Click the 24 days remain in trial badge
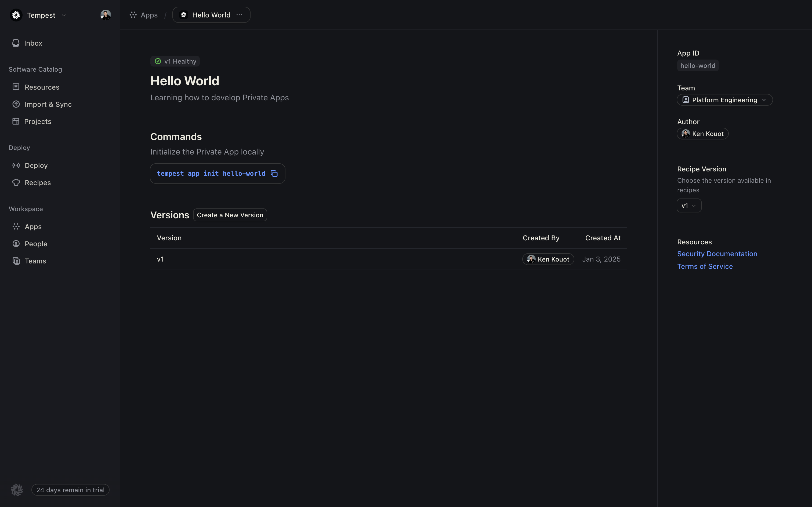 pos(70,490)
